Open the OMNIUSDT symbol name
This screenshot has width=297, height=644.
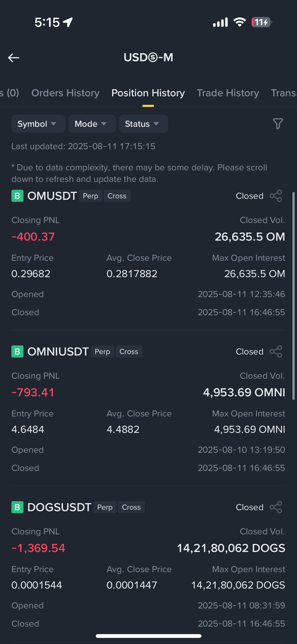(x=58, y=351)
